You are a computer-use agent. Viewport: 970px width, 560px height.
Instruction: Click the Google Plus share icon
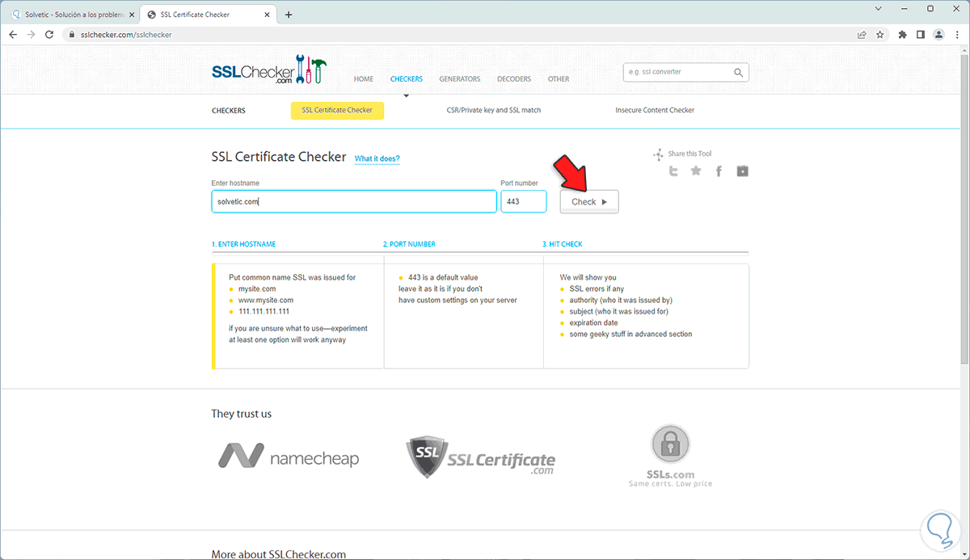coord(742,171)
